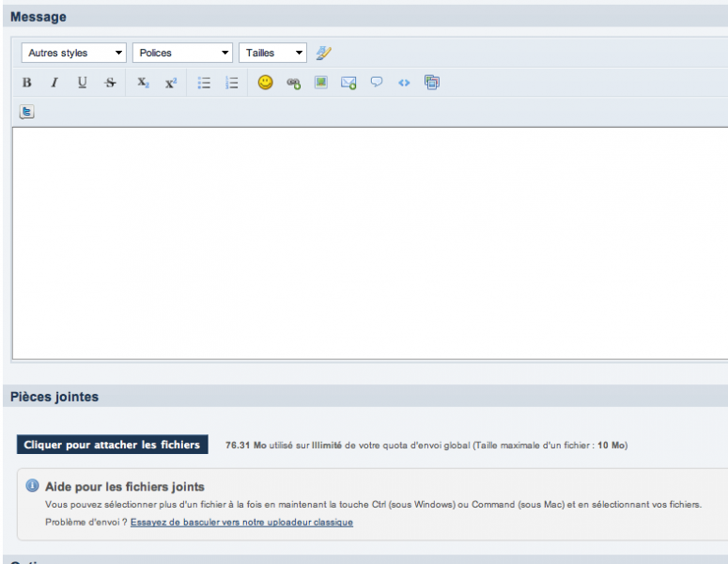The height and width of the screenshot is (564, 728).
Task: Click the Aide pour les fichiers joints title
Action: pyautogui.click(x=125, y=486)
